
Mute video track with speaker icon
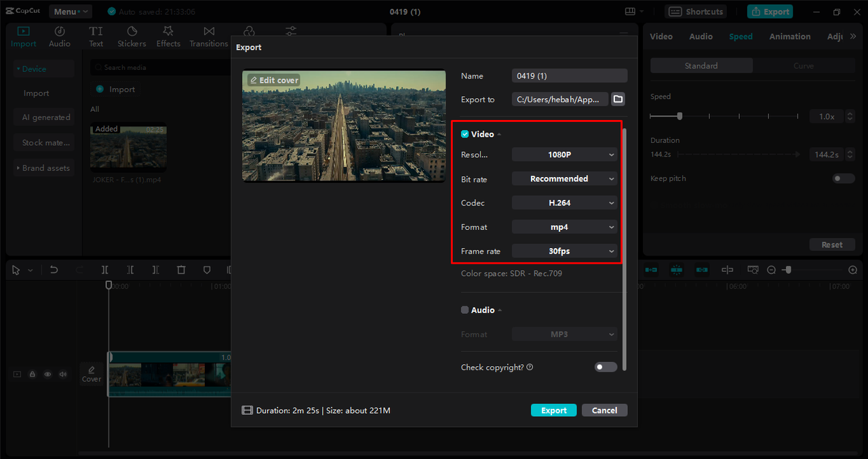(x=63, y=374)
